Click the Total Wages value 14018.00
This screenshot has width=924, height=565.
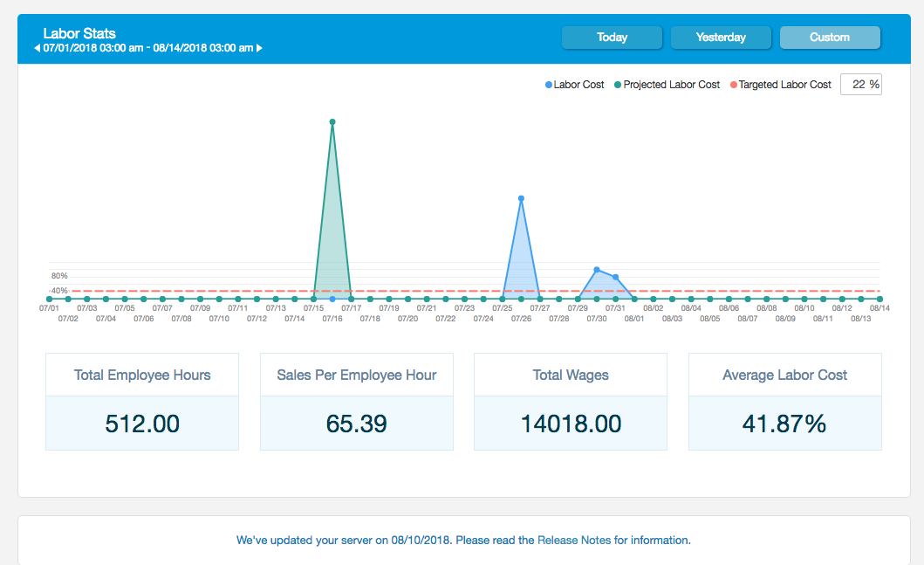571,424
